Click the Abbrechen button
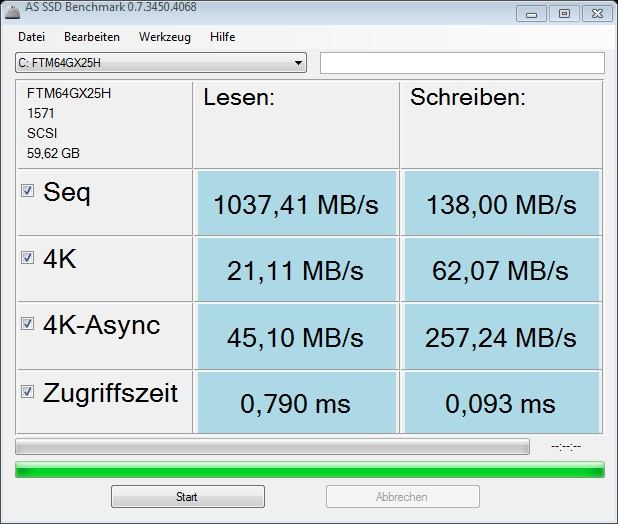 point(402,497)
